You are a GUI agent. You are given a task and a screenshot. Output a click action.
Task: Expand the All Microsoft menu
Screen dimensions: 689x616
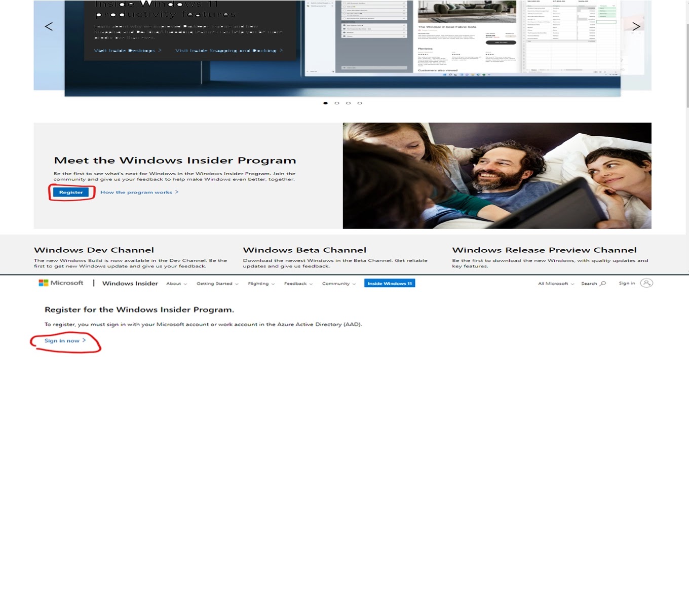tap(556, 284)
